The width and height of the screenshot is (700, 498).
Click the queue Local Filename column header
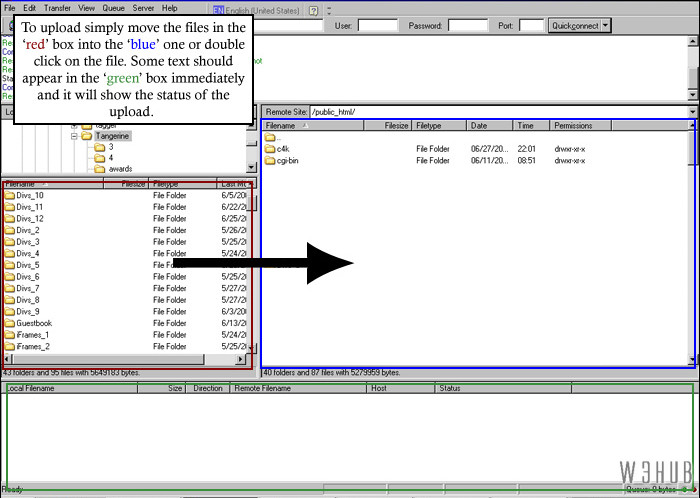[70, 388]
